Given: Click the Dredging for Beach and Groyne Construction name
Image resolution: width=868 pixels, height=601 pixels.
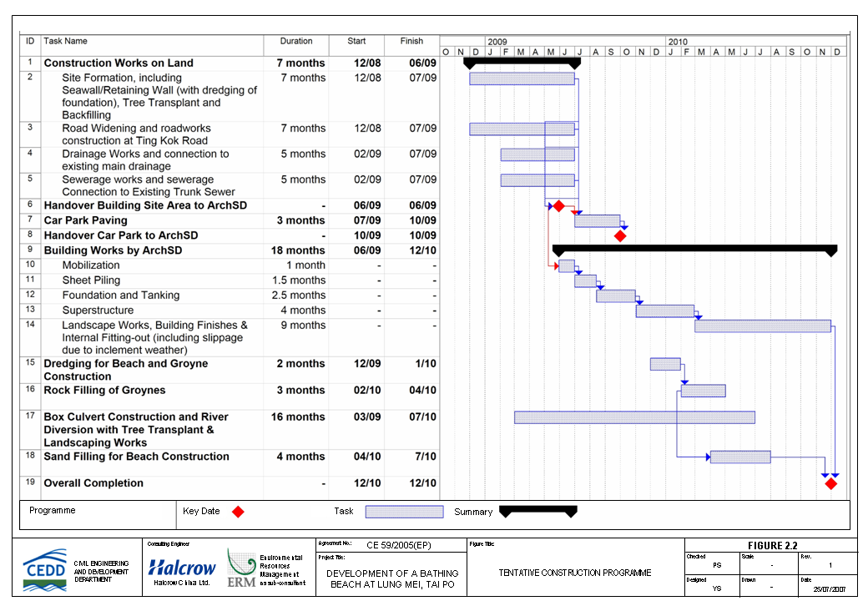Looking at the screenshot, I should [x=126, y=371].
